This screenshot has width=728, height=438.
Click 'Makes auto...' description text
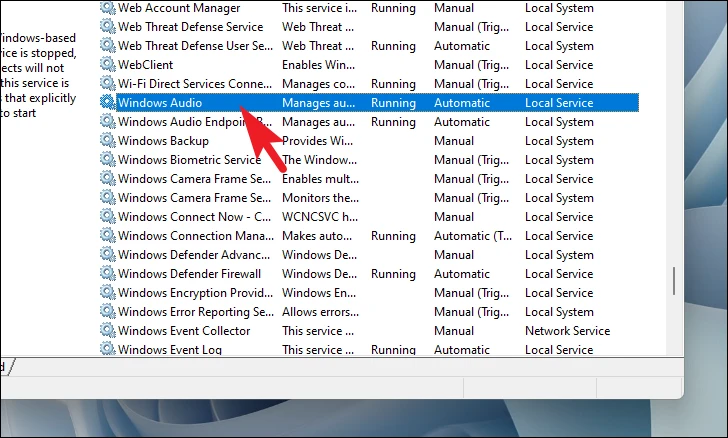(x=317, y=236)
